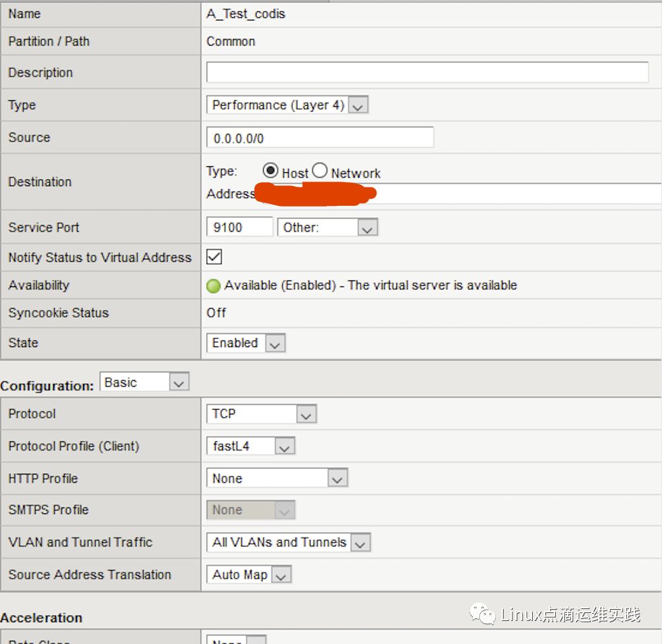Open the Type dropdown showing Performance (Layer 4)
This screenshot has height=644, width=662.
coord(287,105)
